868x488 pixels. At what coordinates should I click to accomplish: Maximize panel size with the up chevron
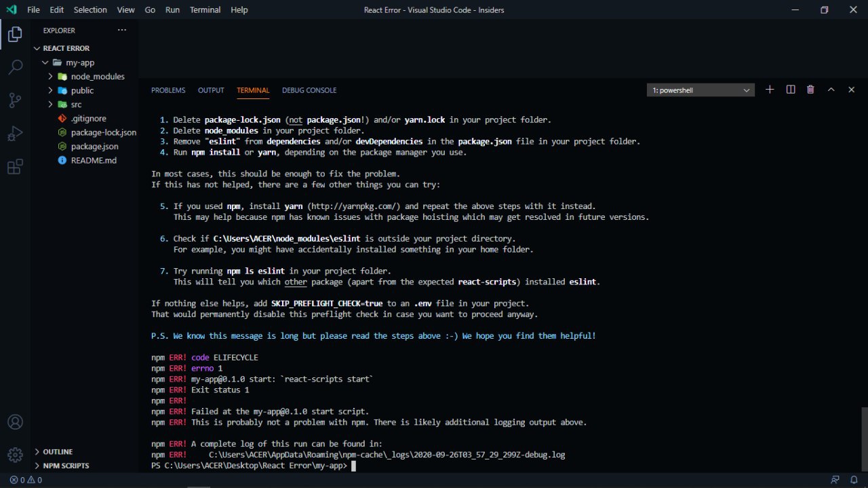point(831,90)
